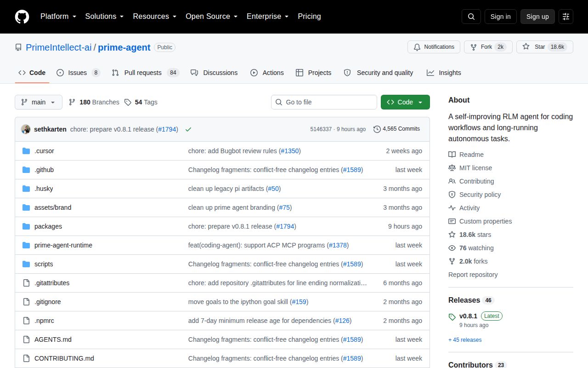This screenshot has height=368, width=588.
Task: Click sethkarten's avatar thumbnail
Action: [26, 129]
